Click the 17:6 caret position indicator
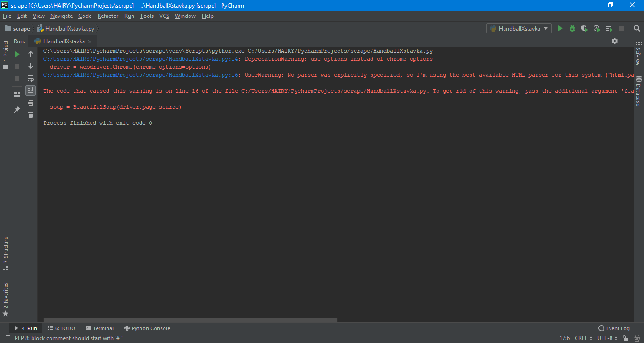Image resolution: width=644 pixels, height=343 pixels. (x=564, y=338)
